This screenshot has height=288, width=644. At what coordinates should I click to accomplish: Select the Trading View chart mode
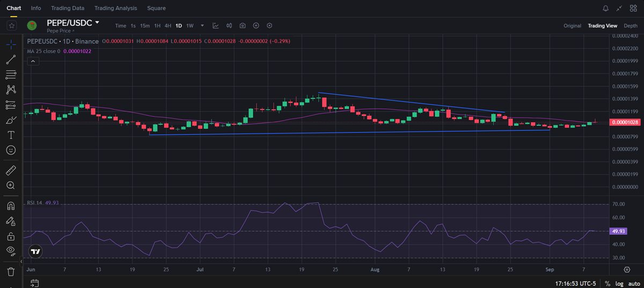[602, 26]
